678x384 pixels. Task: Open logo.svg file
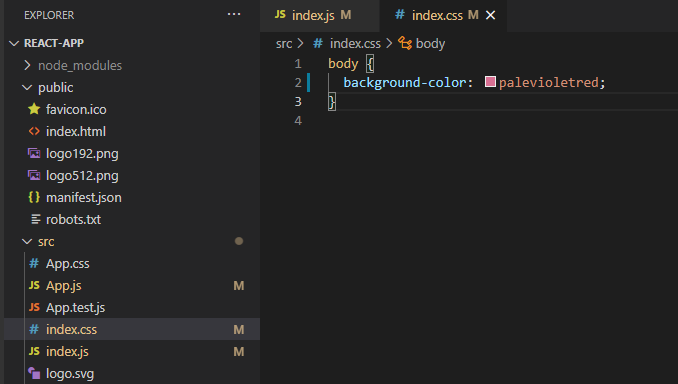tap(70, 374)
